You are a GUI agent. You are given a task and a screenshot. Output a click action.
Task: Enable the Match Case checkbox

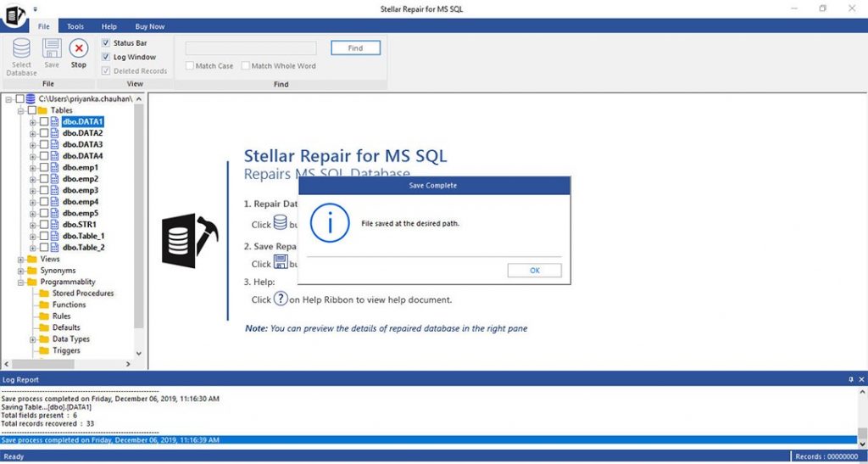tap(191, 66)
